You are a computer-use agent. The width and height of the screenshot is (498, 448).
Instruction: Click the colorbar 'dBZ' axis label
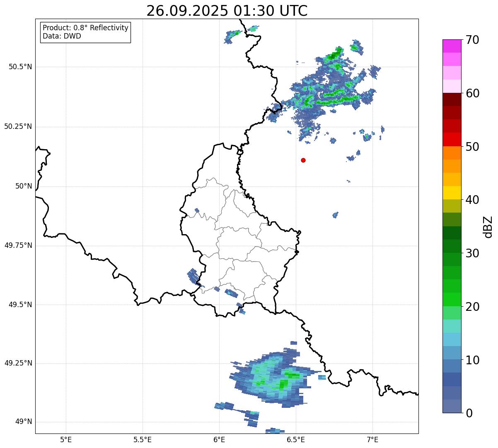coord(488,226)
